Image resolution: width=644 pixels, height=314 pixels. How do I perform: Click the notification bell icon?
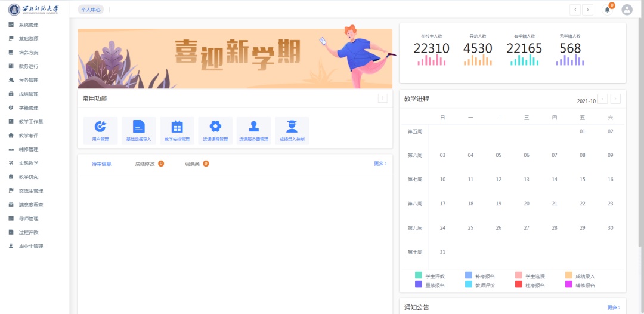click(607, 10)
